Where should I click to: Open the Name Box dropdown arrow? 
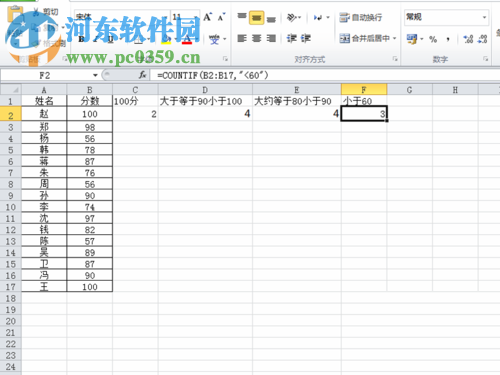tap(95, 76)
